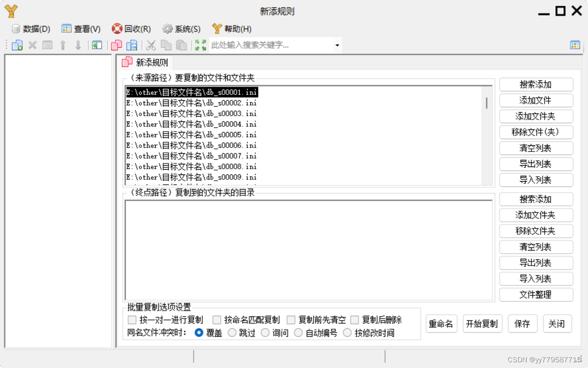Click the app logo in title bar
Viewport: 588px width, 368px height.
click(x=11, y=11)
